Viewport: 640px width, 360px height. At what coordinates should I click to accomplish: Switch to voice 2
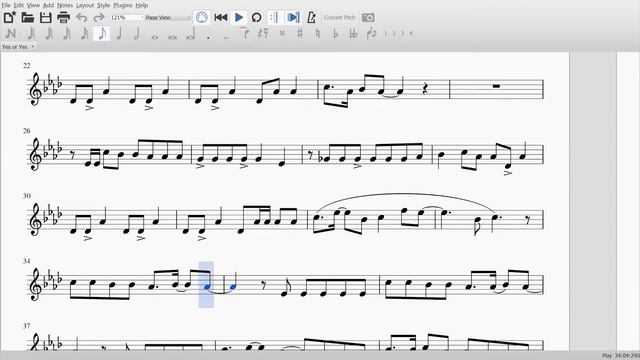(394, 33)
